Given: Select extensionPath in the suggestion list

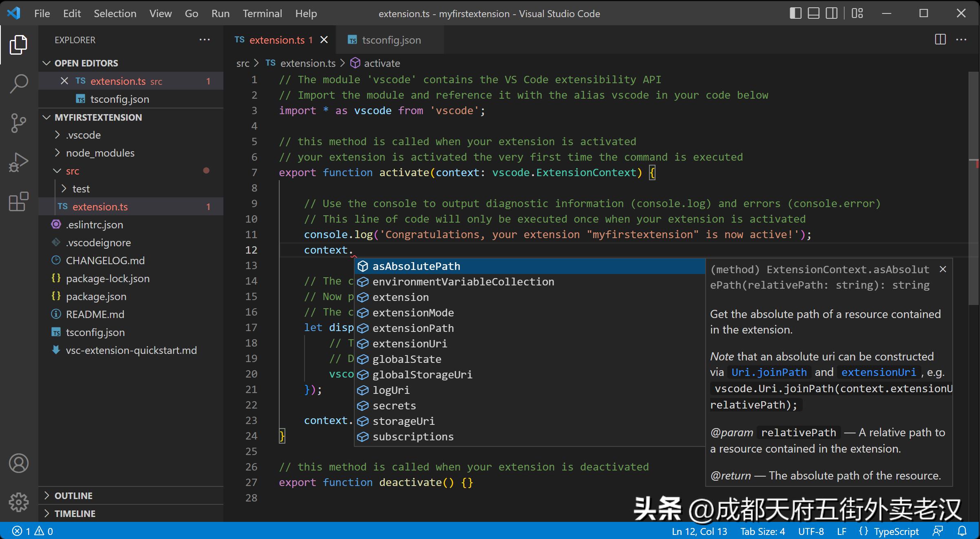Looking at the screenshot, I should [x=413, y=328].
